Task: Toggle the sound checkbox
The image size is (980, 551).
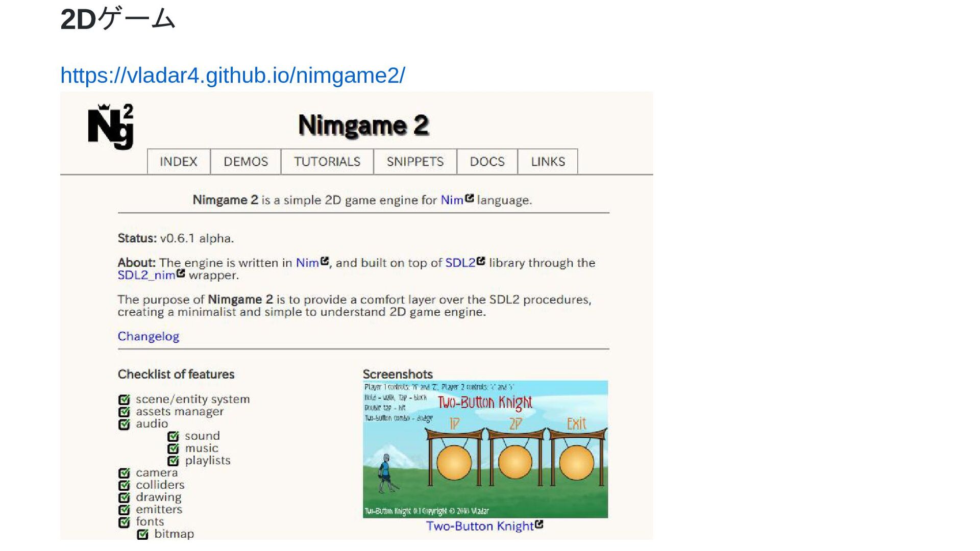Action: tap(174, 436)
